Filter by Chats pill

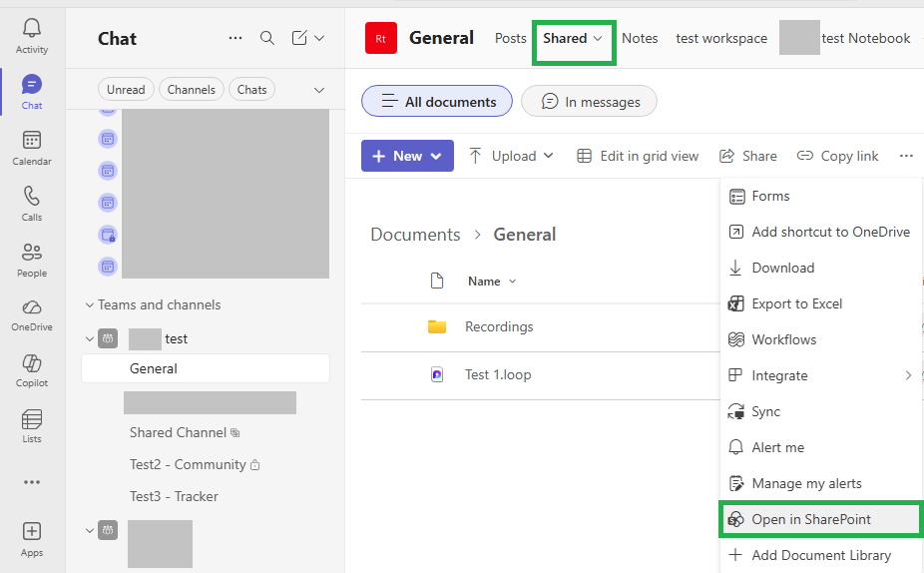point(251,90)
